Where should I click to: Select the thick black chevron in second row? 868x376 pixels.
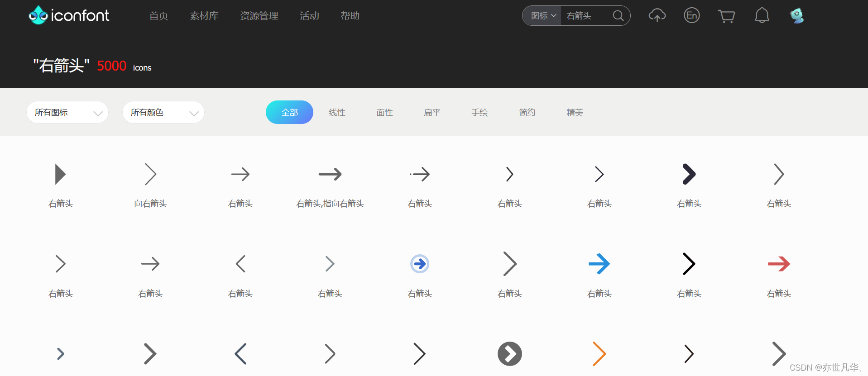(689, 264)
